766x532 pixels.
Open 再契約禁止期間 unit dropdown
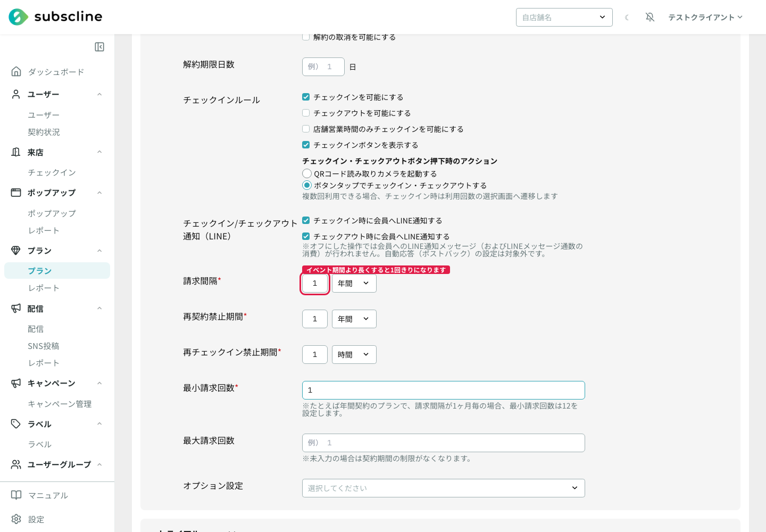[x=354, y=319]
